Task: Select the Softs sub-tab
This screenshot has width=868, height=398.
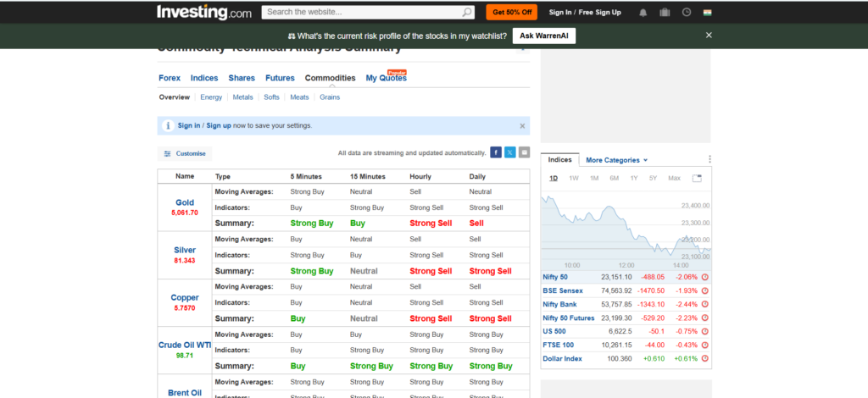Action: click(x=271, y=97)
